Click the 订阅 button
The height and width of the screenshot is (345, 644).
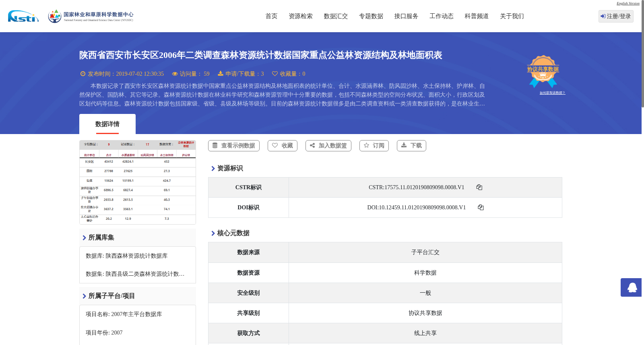click(x=374, y=146)
